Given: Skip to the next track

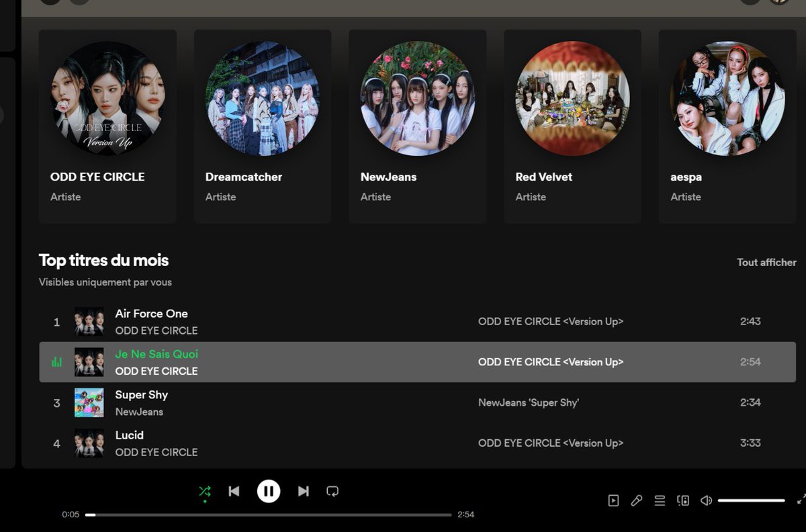Looking at the screenshot, I should (304, 492).
